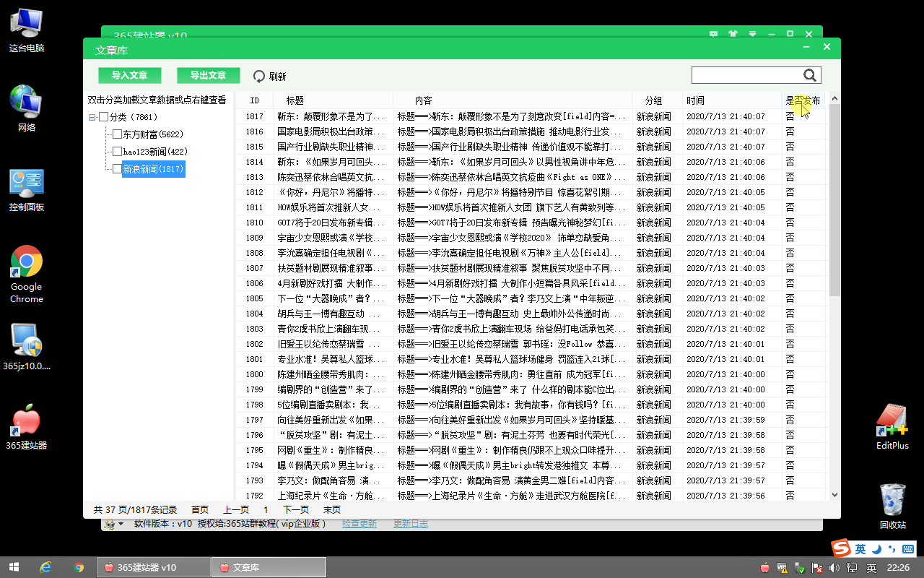Open the 365jz10.0 installer desktop icon

point(27,347)
